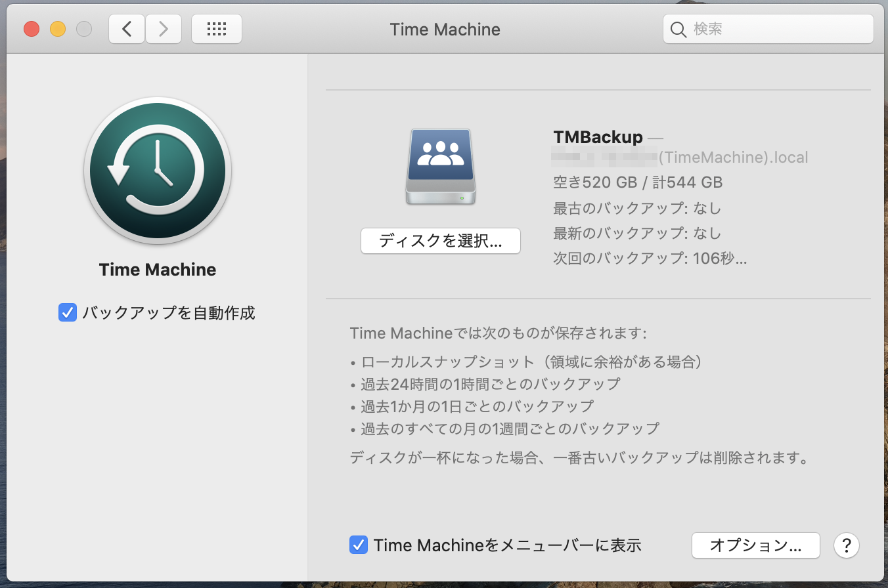
Task: Click the Time Machine window title
Action: (445, 29)
